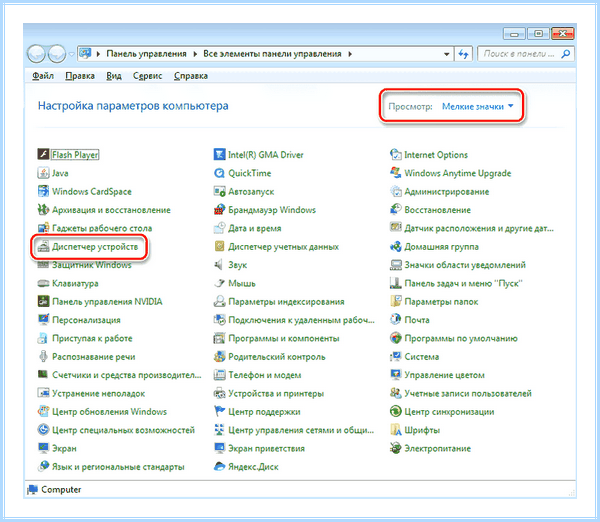This screenshot has height=522, width=600.
Task: Open the Язык и региональные стандарты link
Action: 118,467
